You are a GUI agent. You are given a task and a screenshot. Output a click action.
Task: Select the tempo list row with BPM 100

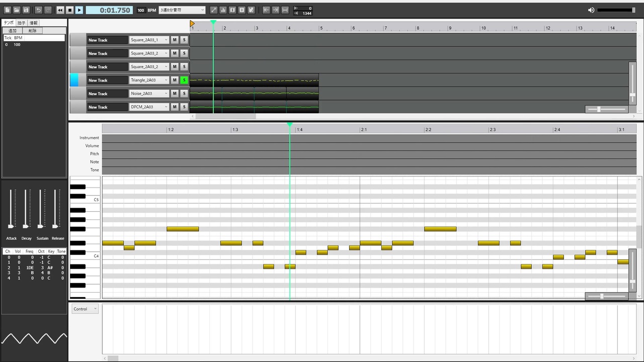pyautogui.click(x=34, y=45)
